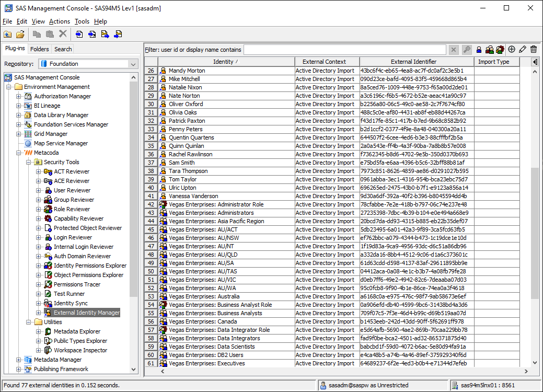Open the Tools menu

[x=82, y=21]
